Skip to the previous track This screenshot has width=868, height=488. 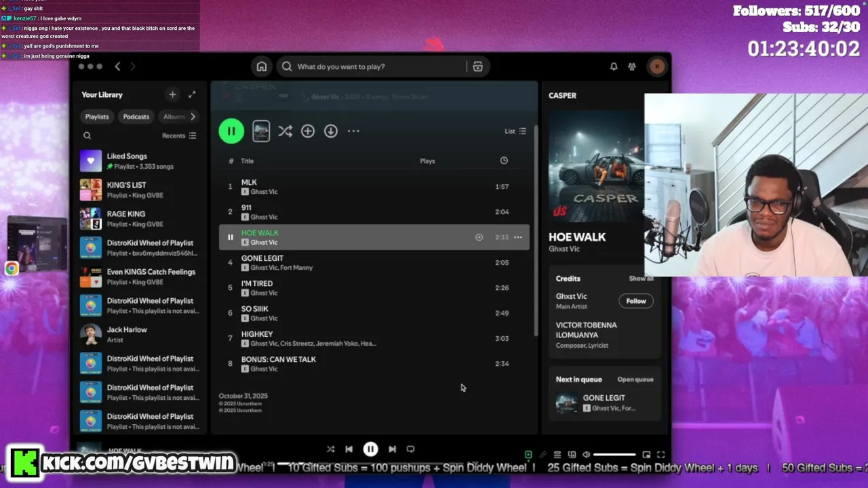click(349, 449)
